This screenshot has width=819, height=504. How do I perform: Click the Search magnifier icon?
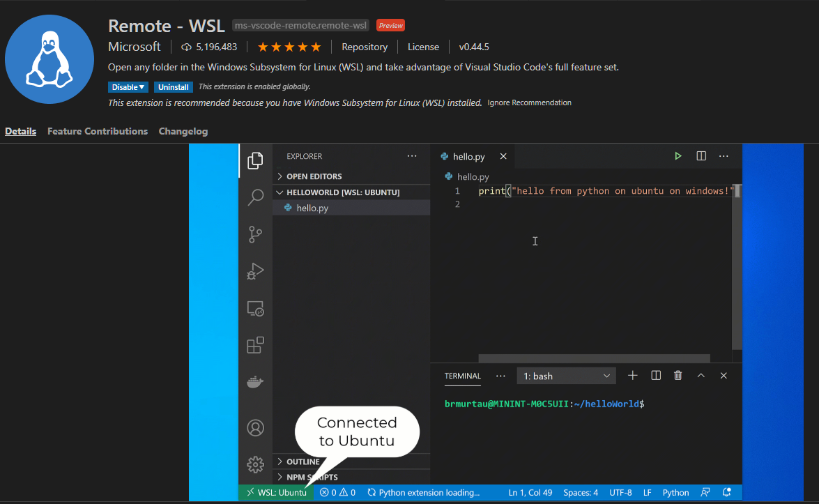point(255,197)
